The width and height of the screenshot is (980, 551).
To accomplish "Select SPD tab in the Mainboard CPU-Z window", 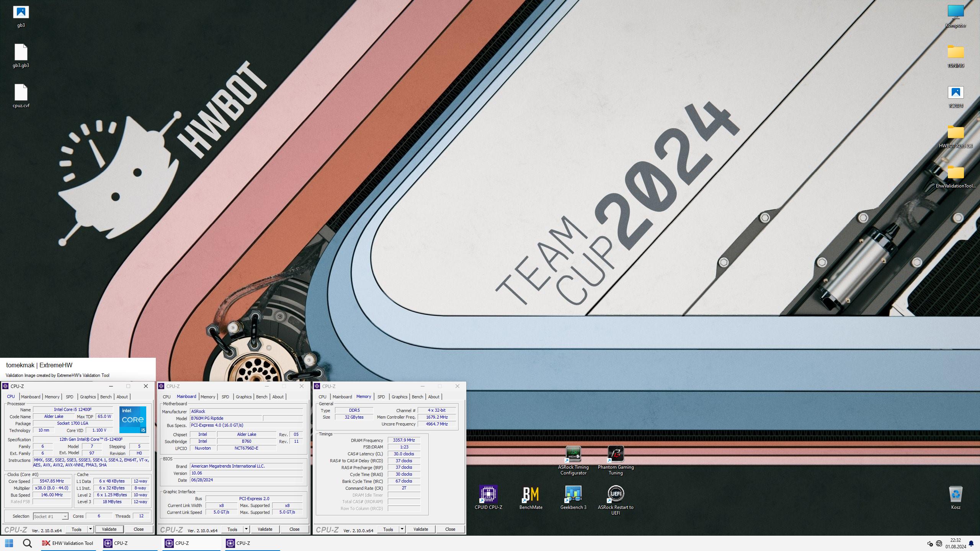I will coord(225,397).
